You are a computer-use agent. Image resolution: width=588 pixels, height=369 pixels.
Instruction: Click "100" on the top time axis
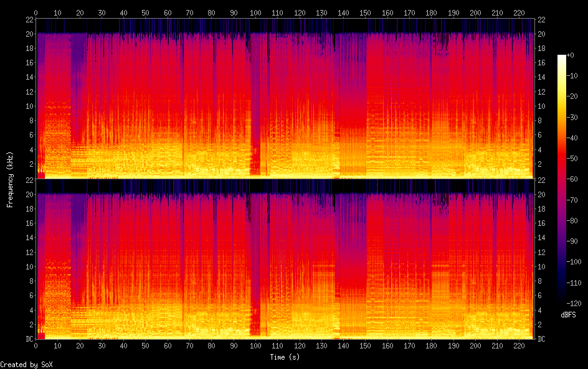tap(255, 12)
